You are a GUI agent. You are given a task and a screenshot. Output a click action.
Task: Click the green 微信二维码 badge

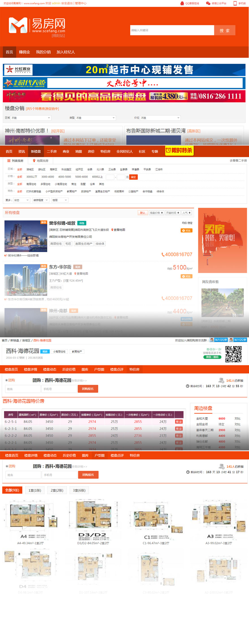pos(212,357)
